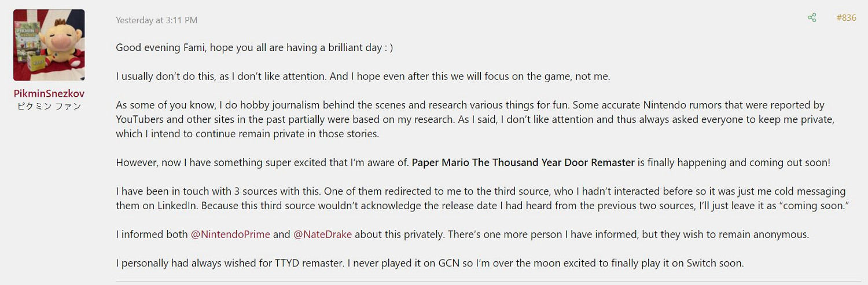Image resolution: width=868 pixels, height=285 pixels.
Task: Open the PikminSnezkov username profile link
Action: tap(49, 94)
